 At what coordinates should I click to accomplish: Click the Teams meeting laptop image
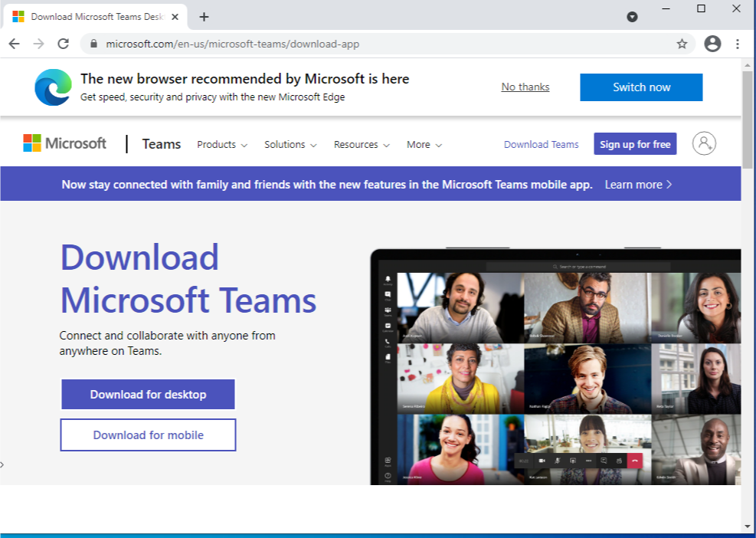coord(555,366)
